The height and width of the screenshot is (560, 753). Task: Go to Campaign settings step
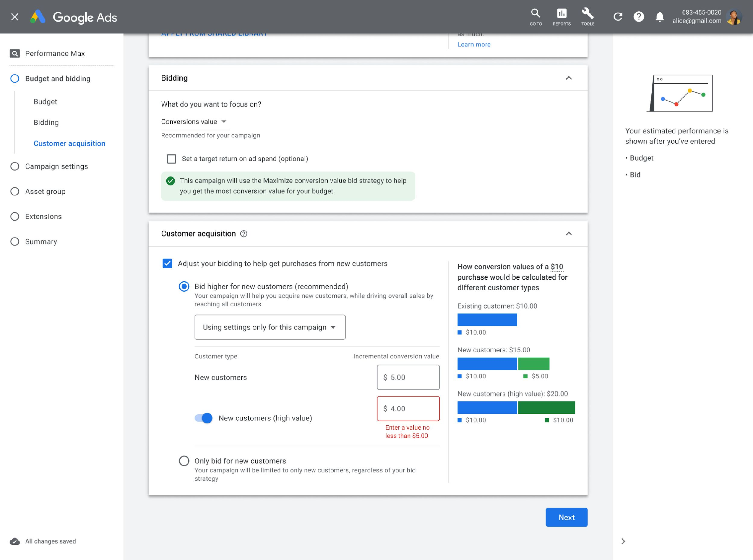(56, 167)
